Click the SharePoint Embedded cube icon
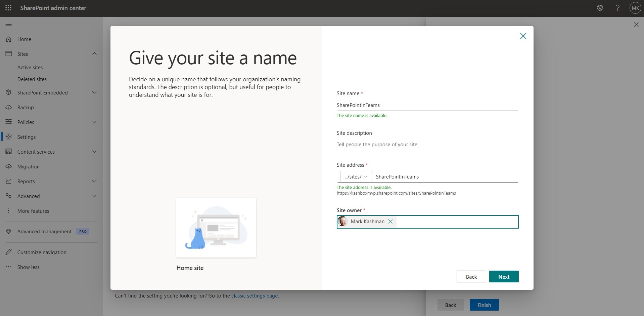 pos(9,92)
